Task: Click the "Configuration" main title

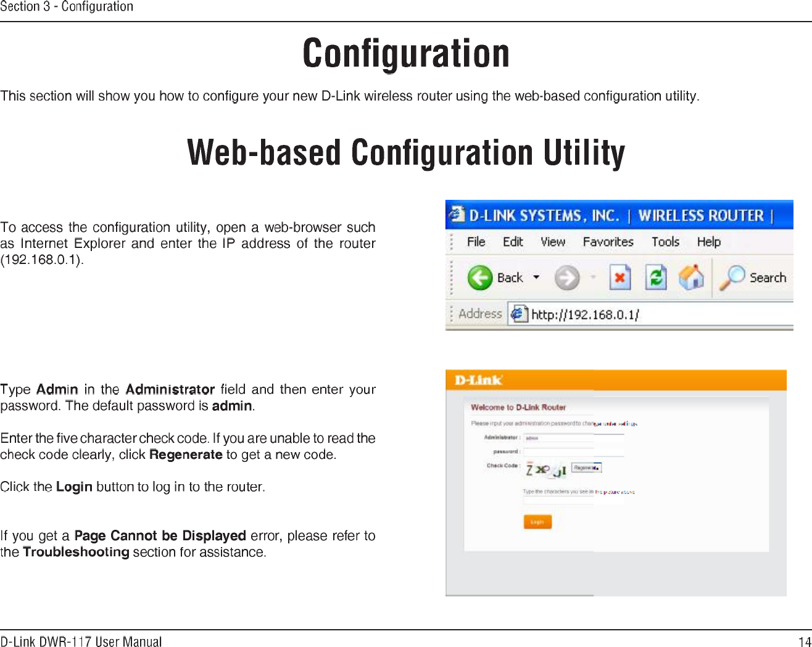Action: 406,53
